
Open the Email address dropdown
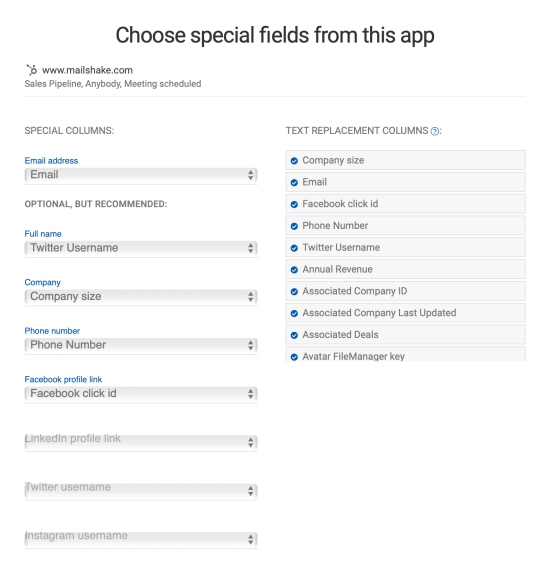(x=141, y=175)
